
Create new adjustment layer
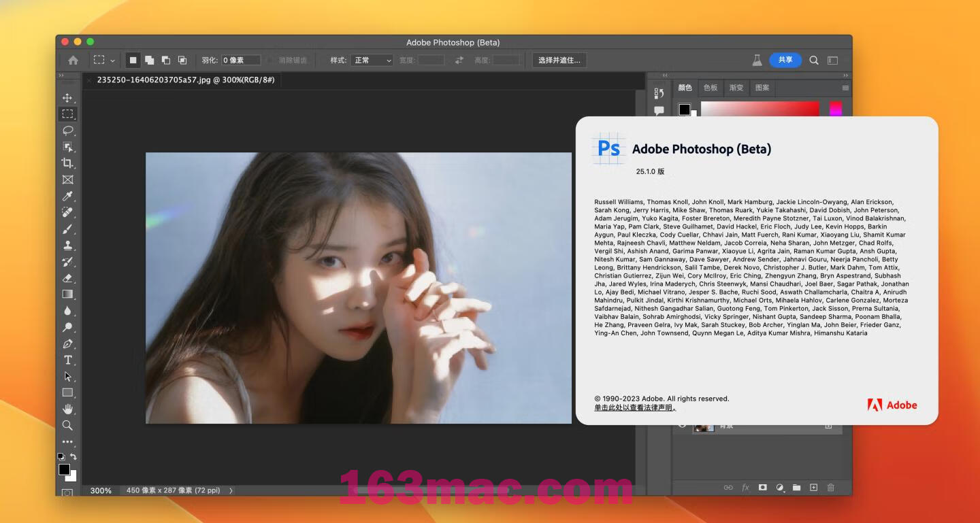780,488
